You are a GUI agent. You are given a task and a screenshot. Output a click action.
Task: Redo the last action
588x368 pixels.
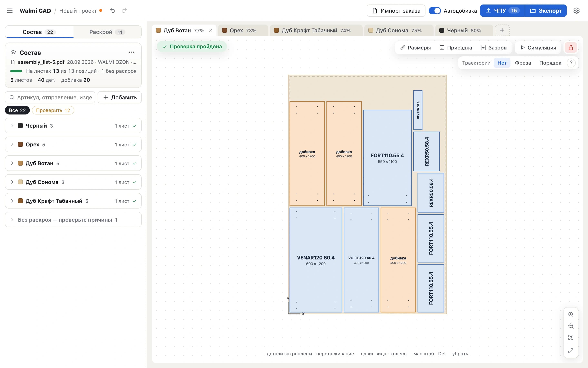124,10
